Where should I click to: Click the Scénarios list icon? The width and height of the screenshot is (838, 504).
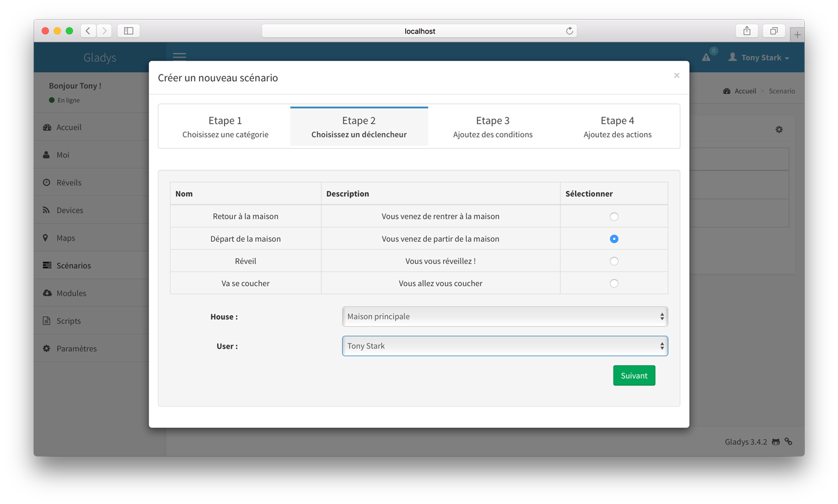click(x=47, y=265)
